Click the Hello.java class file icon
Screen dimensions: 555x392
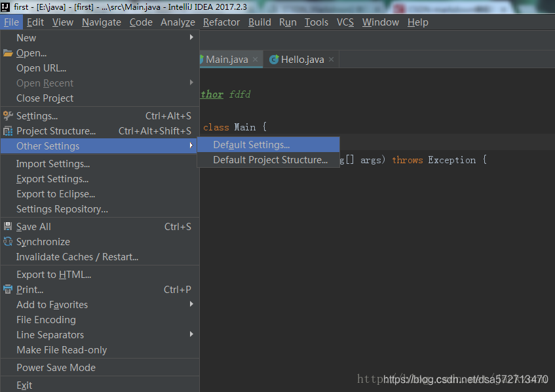(x=274, y=60)
